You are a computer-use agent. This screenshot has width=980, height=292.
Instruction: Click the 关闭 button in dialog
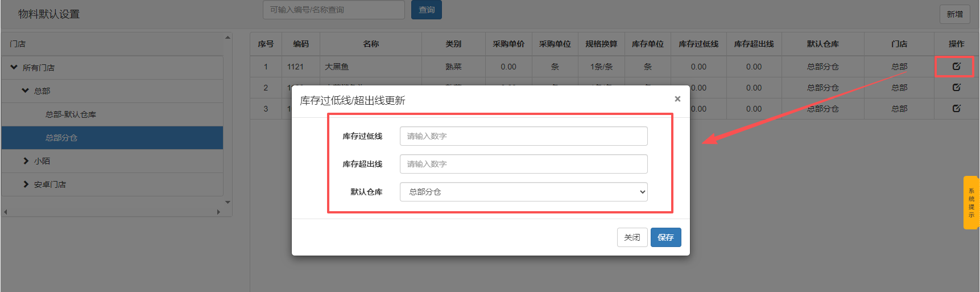click(x=632, y=237)
